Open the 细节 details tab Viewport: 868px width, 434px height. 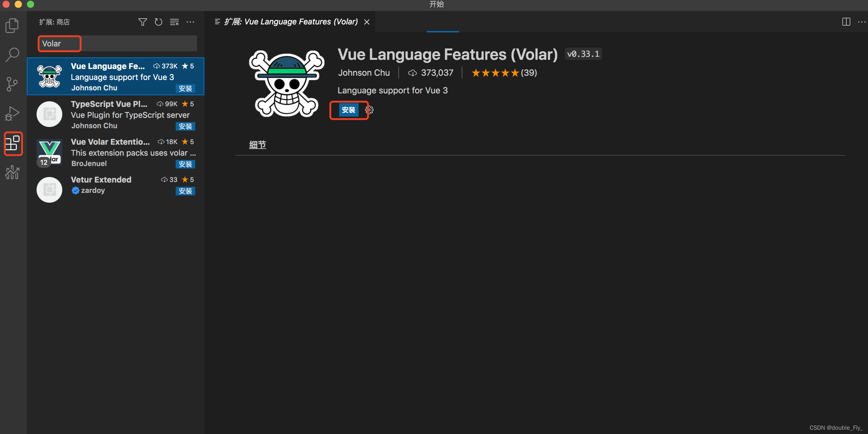(x=257, y=145)
